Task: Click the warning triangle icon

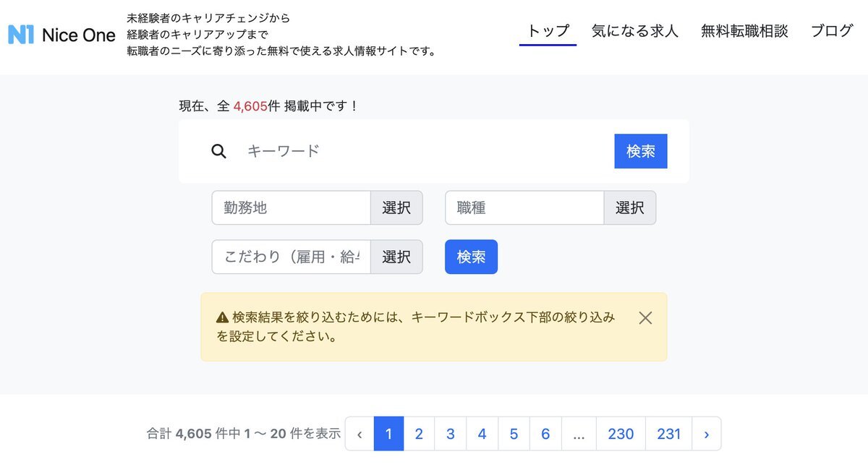Action: pos(223,317)
